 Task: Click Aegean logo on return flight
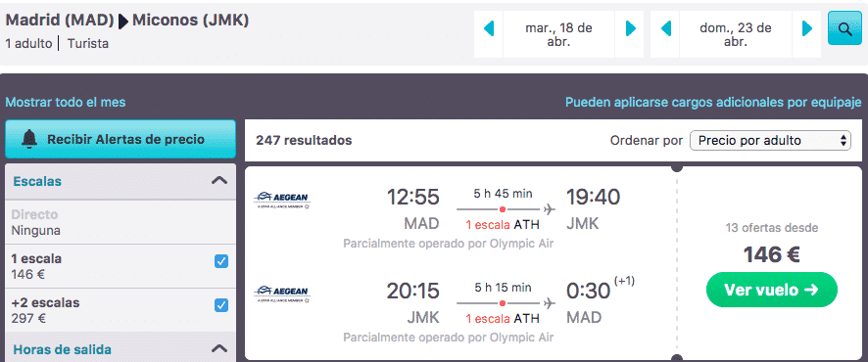click(282, 294)
